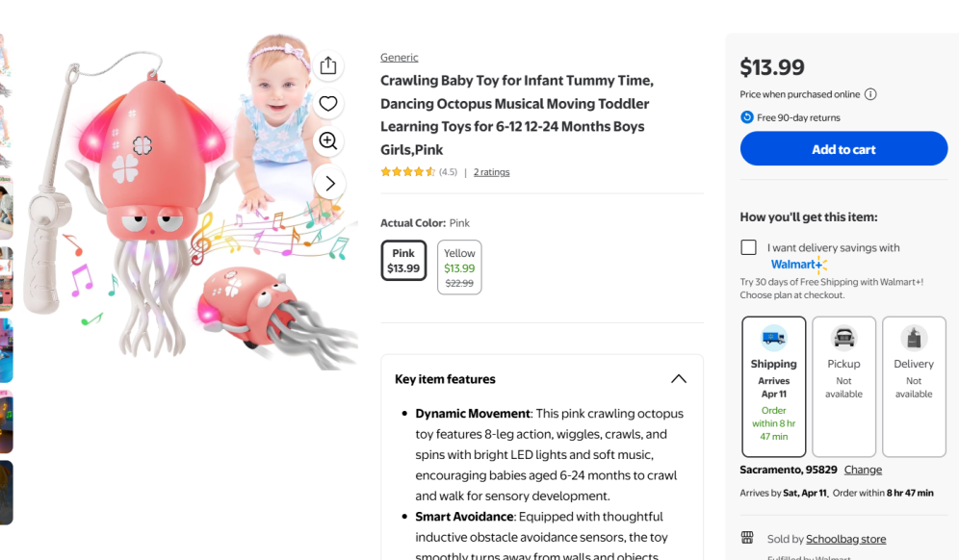Select the Yellow color option
959x560 pixels.
[x=459, y=267]
